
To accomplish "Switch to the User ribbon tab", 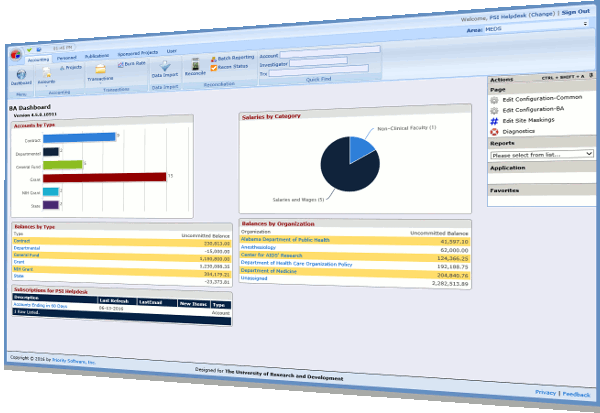I will pyautogui.click(x=171, y=51).
